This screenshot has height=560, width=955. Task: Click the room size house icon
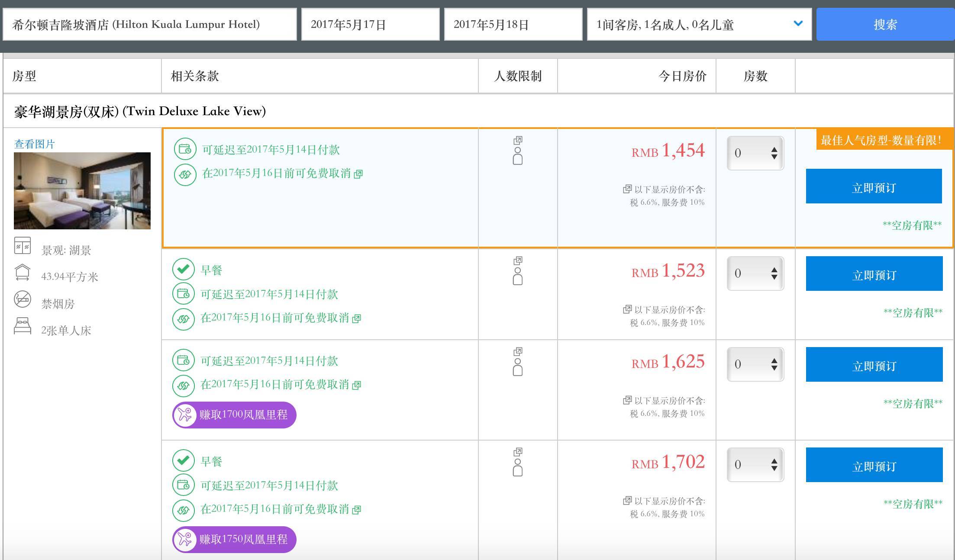coord(23,272)
